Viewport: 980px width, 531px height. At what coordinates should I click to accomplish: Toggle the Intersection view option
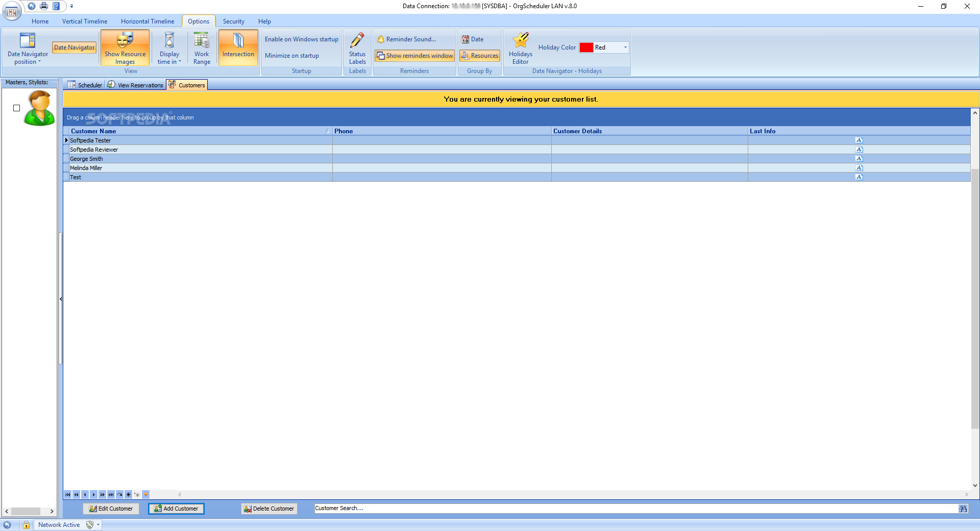point(238,48)
